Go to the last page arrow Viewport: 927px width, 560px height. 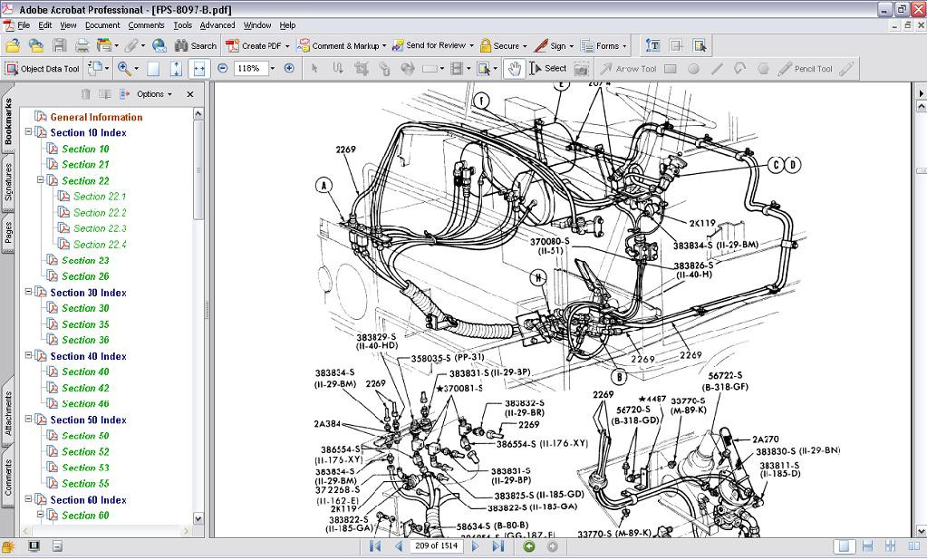[x=497, y=546]
